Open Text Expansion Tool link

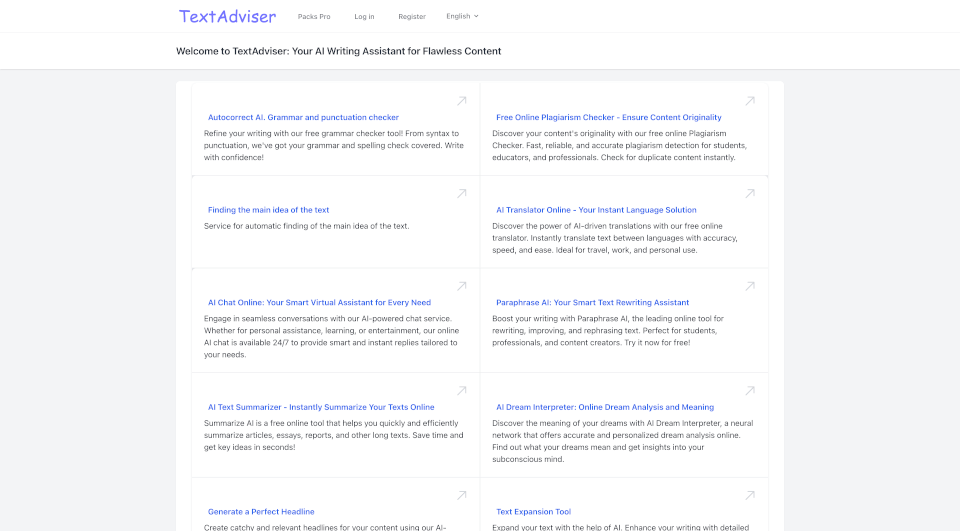pos(533,512)
